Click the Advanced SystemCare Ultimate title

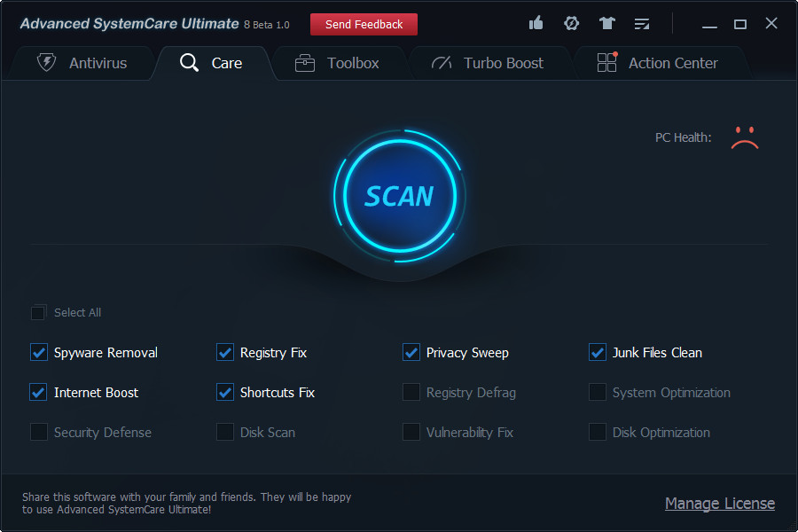[x=129, y=24]
